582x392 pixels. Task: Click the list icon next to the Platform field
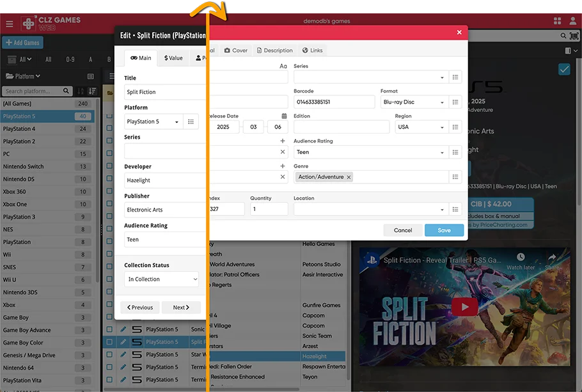191,122
